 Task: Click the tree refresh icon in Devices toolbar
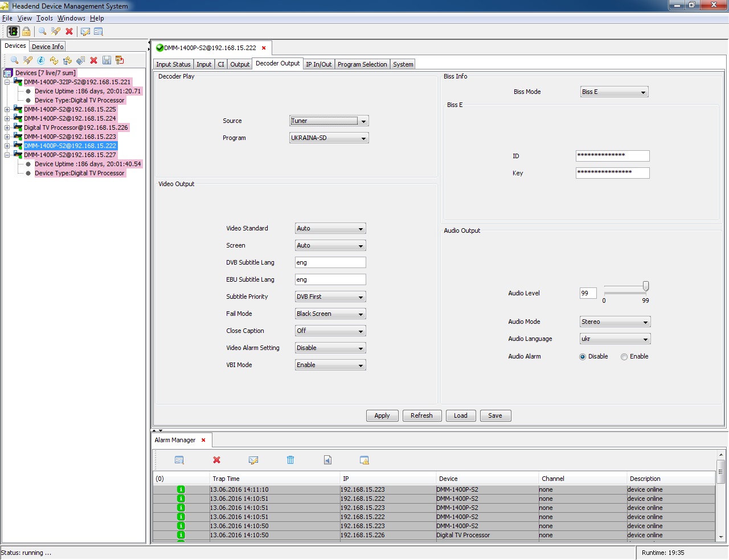pos(67,60)
